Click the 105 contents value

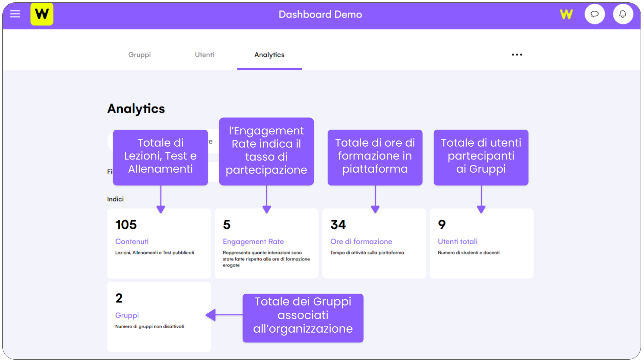pyautogui.click(x=126, y=225)
